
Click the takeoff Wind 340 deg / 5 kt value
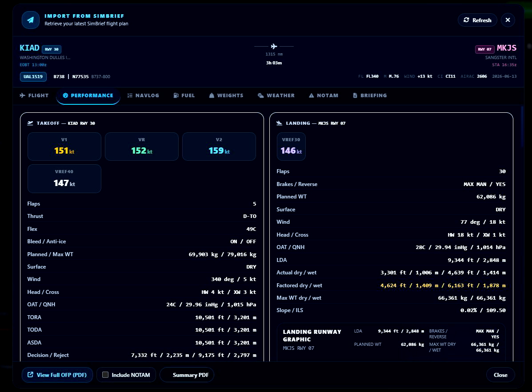pyautogui.click(x=234, y=279)
